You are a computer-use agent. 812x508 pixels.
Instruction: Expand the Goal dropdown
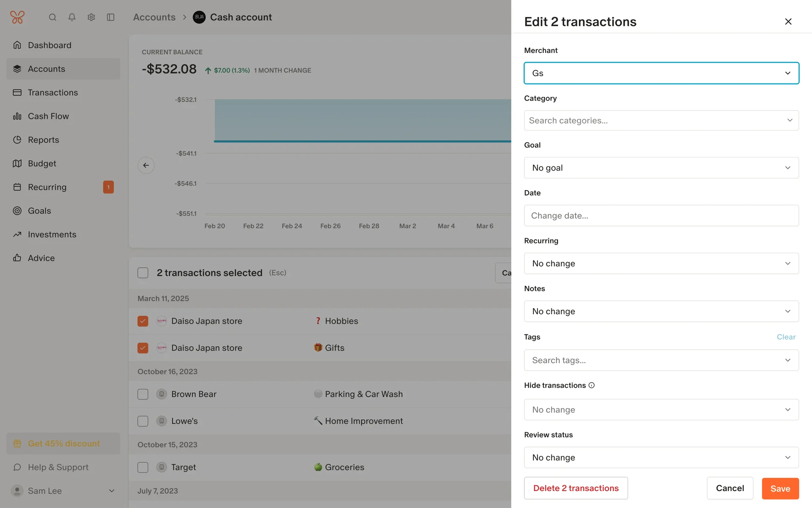click(661, 168)
